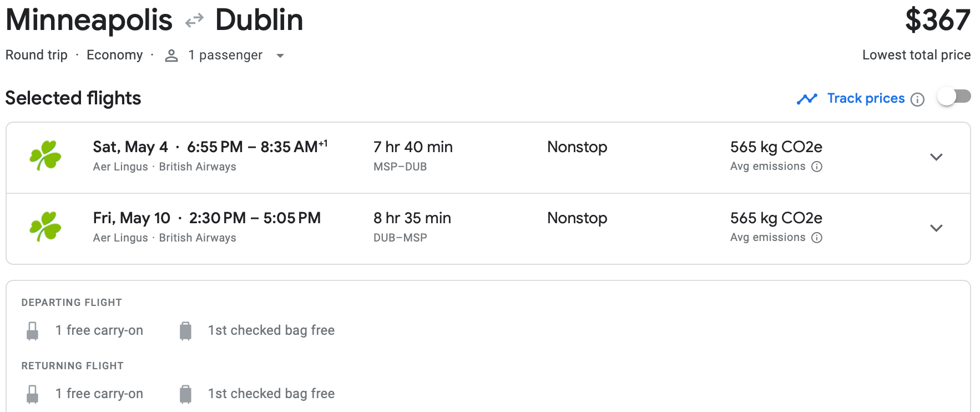Expand the Fri, May 10 flight details
Image resolution: width=980 pixels, height=412 pixels.
click(936, 228)
